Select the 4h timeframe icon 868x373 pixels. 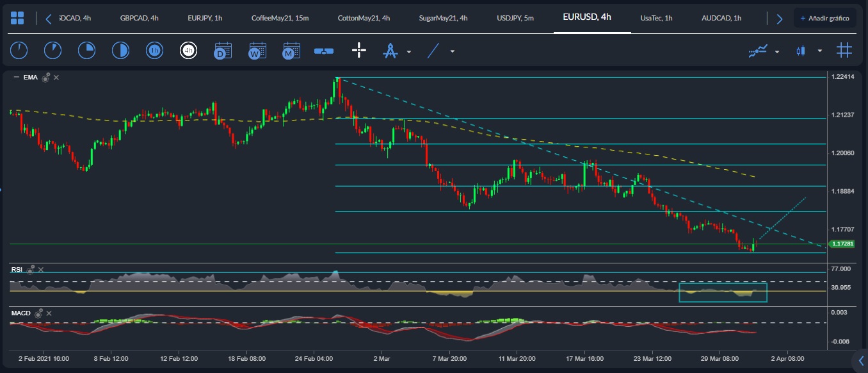pos(188,50)
